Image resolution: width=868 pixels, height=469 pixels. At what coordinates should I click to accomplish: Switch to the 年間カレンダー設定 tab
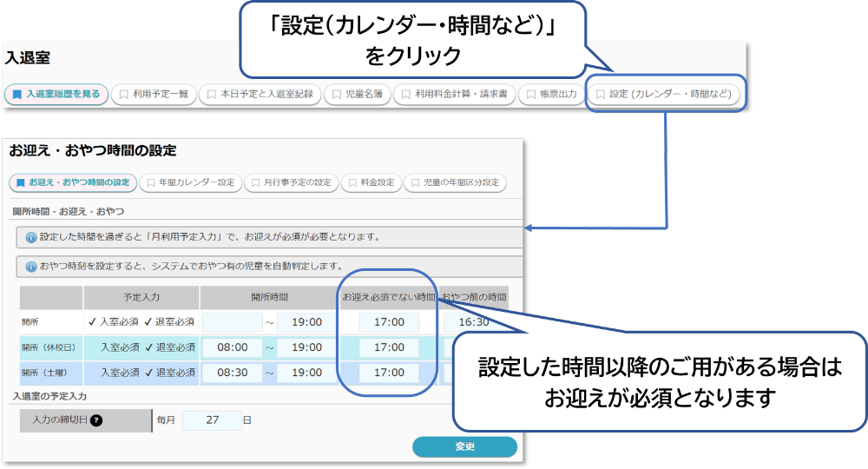(x=191, y=183)
